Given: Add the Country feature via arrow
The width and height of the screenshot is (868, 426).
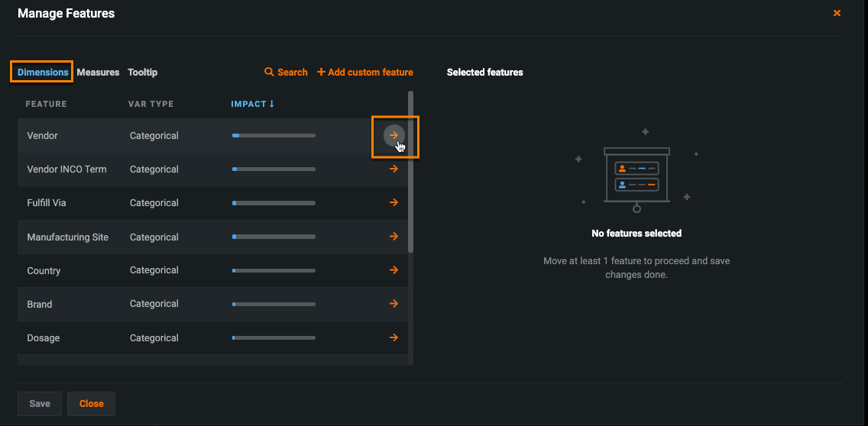Looking at the screenshot, I should (x=394, y=270).
